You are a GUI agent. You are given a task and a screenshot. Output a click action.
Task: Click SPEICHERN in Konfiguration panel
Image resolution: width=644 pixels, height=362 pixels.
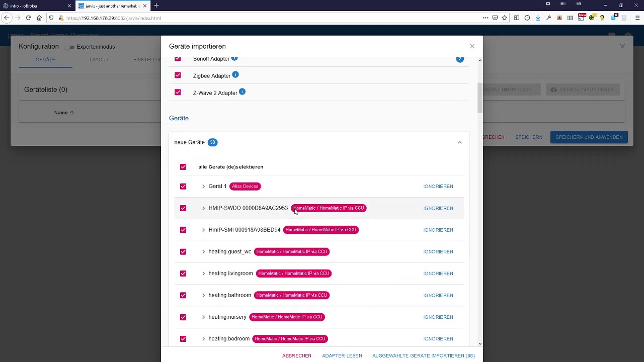pyautogui.click(x=529, y=137)
